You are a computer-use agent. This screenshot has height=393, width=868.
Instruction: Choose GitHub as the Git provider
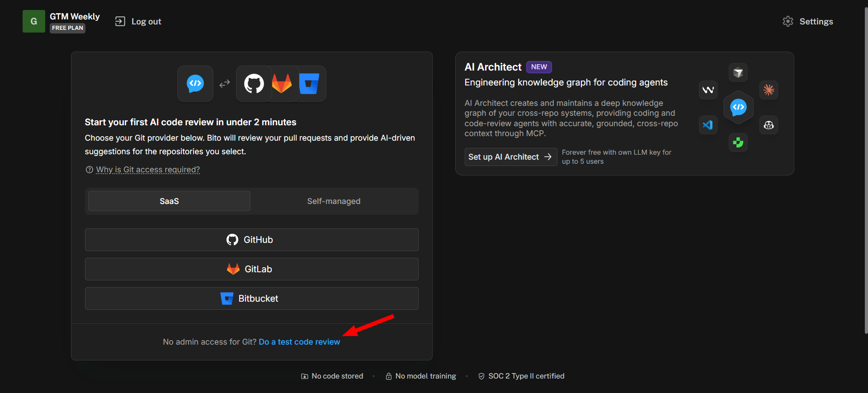click(x=251, y=240)
